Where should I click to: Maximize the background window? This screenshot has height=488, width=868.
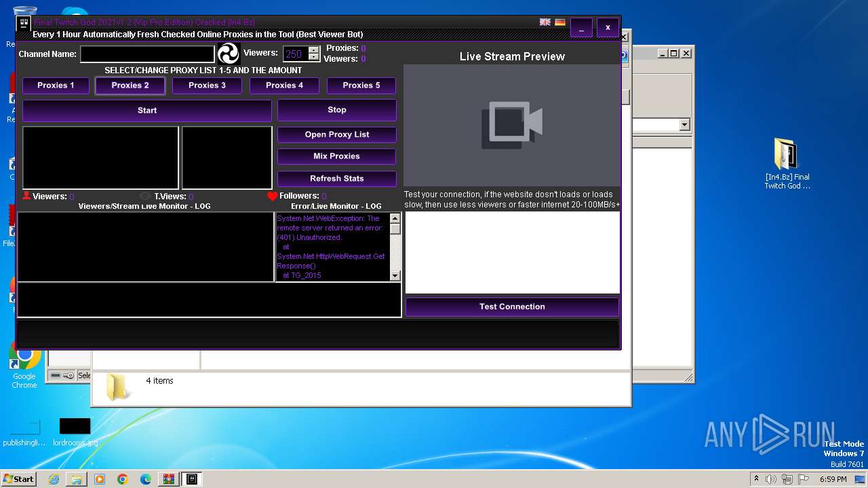(x=673, y=54)
